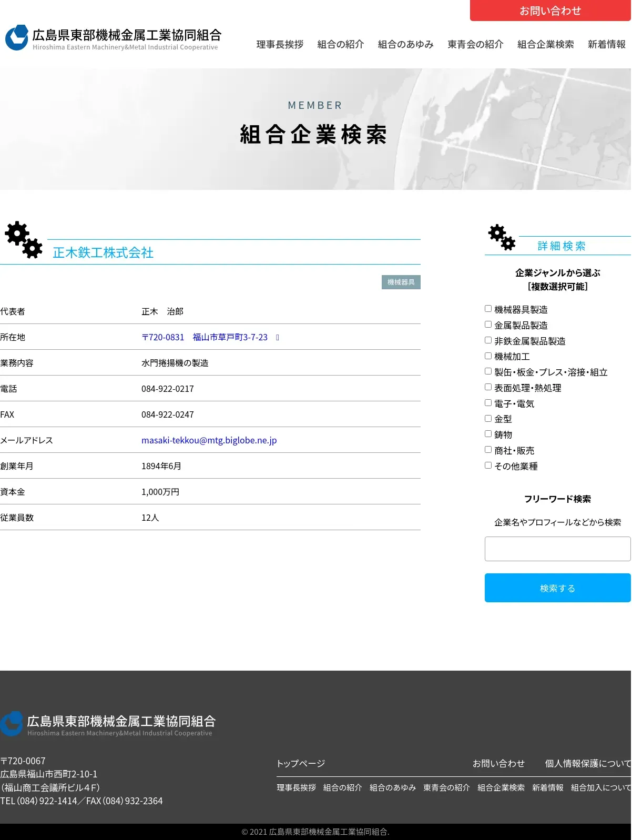This screenshot has height=840, width=632.
Task: Click the employee count 12人
Action: point(150,518)
